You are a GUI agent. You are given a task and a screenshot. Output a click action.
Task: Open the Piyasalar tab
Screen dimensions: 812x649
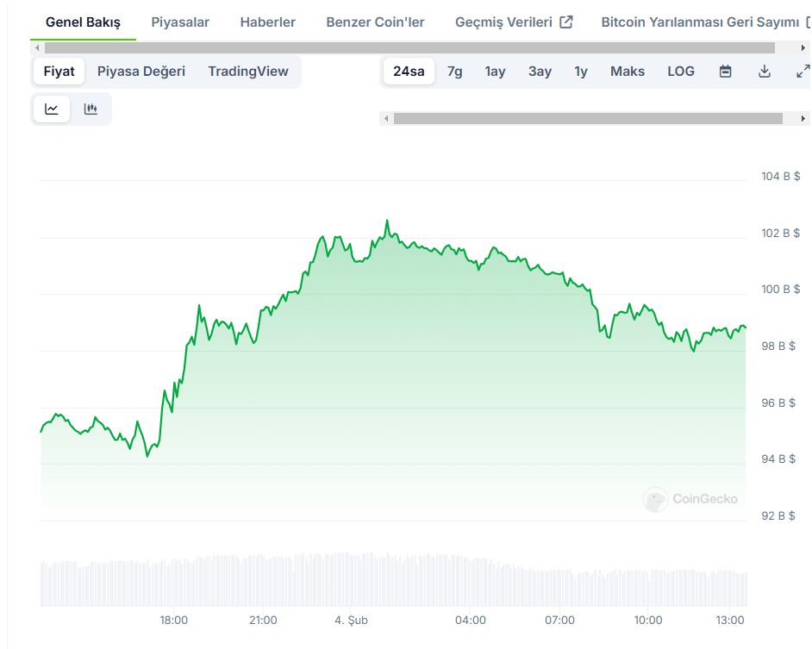click(180, 22)
